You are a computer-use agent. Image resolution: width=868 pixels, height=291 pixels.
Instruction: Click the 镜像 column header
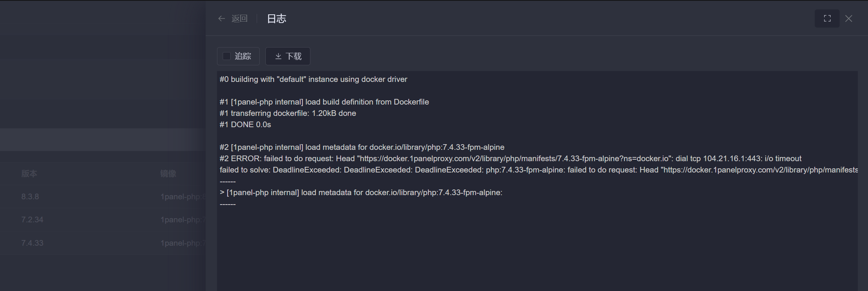point(168,174)
